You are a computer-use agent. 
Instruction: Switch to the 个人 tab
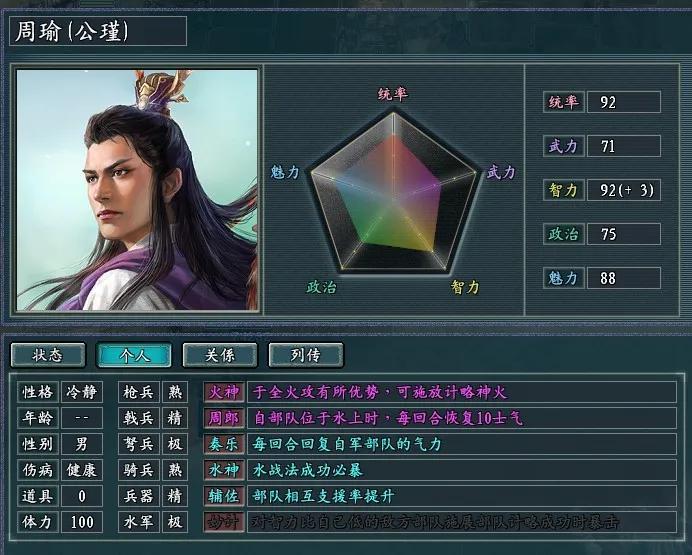pyautogui.click(x=134, y=355)
